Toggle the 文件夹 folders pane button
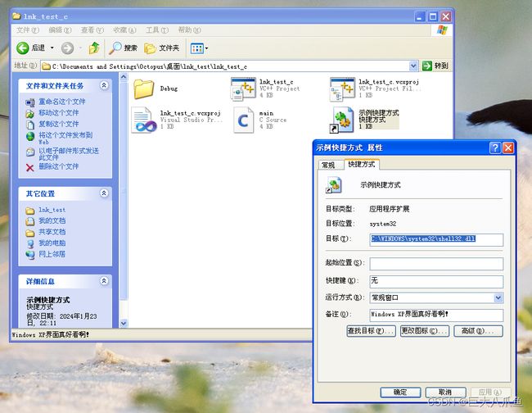This screenshot has width=532, height=413. coord(161,48)
